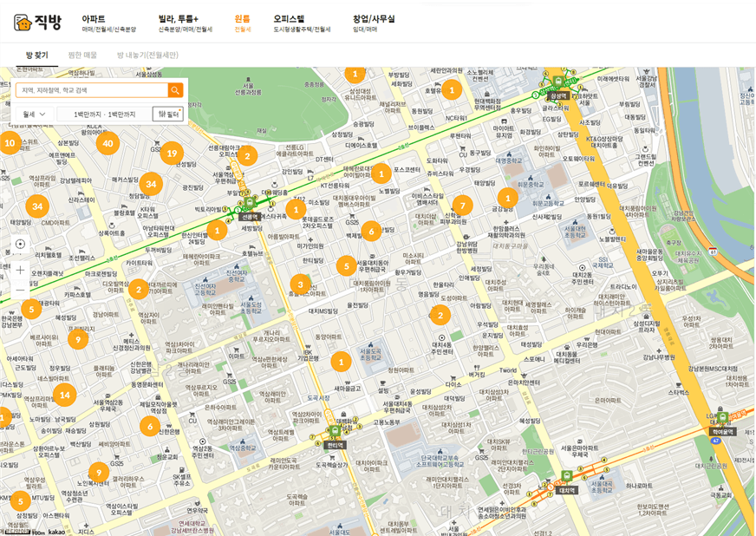Image resolution: width=756 pixels, height=536 pixels.
Task: Click the cluster marker showing 40
Action: click(x=108, y=143)
